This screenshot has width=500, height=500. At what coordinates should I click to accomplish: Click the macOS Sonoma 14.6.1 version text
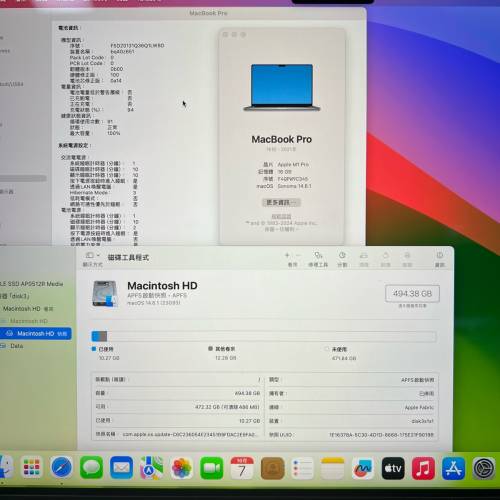295,186
